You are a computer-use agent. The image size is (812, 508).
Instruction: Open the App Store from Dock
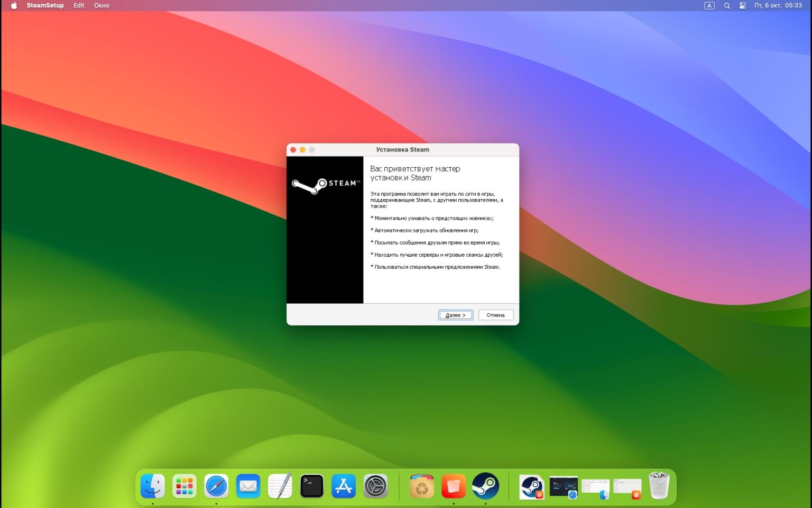(344, 486)
